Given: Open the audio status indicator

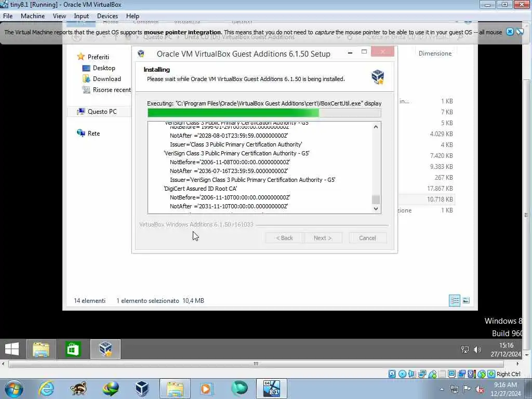Looking at the screenshot, I should (x=412, y=374).
